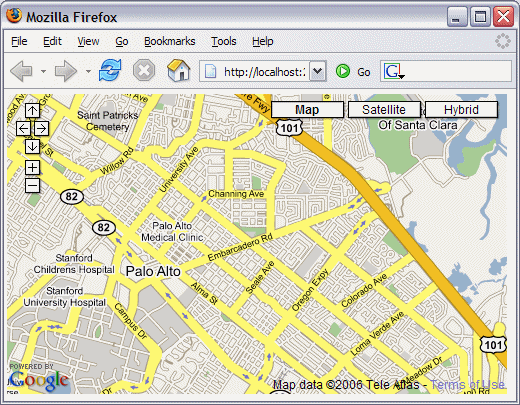Click the Google search engine icon
The height and width of the screenshot is (405, 520).
[x=394, y=71]
